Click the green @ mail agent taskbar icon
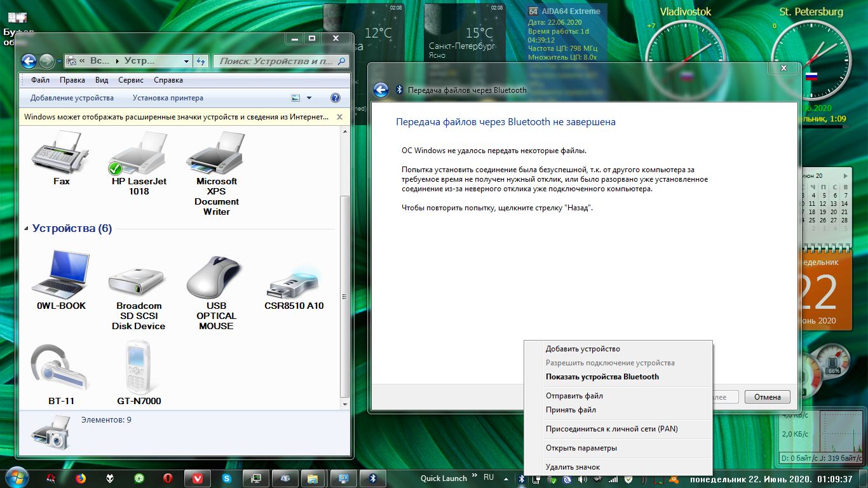Image resolution: width=868 pixels, height=488 pixels. [139, 478]
